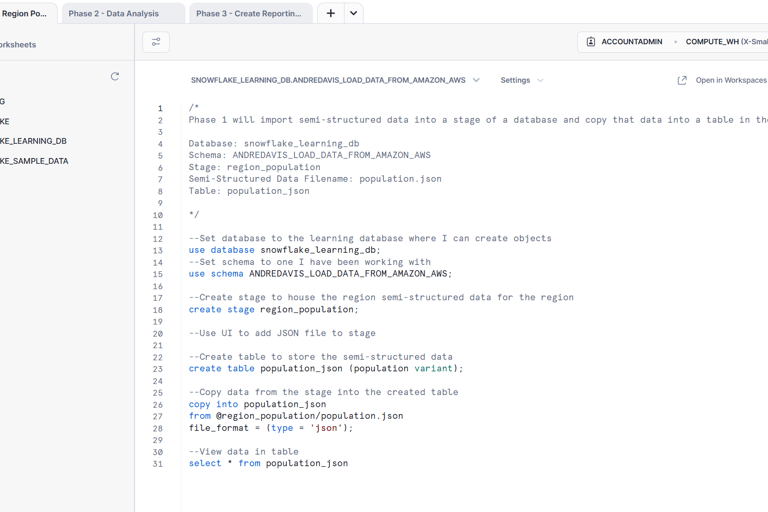Screen dimensions: 768x512
Task: Expand the tab list dropdown arrow
Action: coord(353,13)
